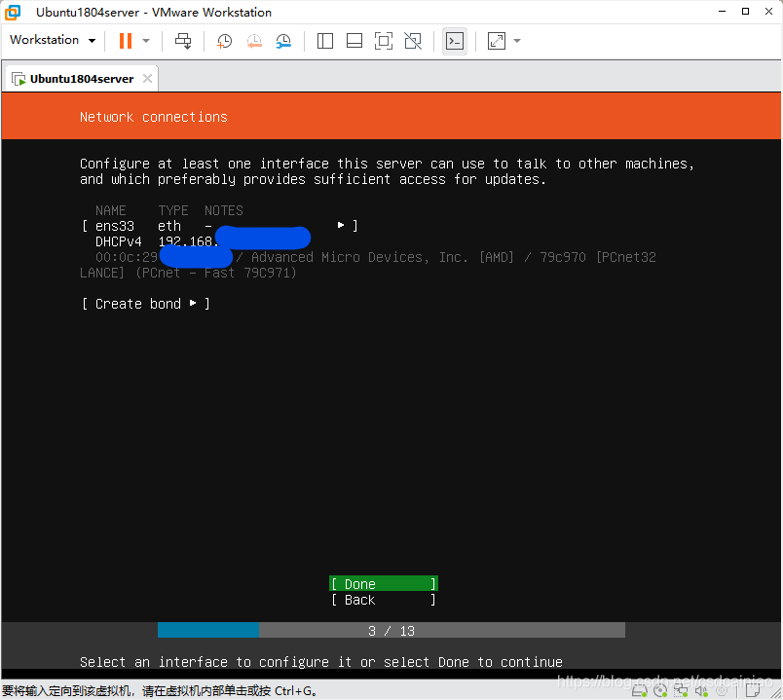Switch to the Ubuntu1804server tab
This screenshot has height=700, width=783.
pos(82,79)
